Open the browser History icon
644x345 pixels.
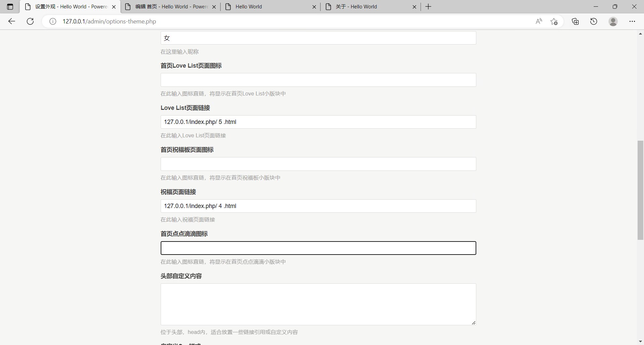pos(594,21)
